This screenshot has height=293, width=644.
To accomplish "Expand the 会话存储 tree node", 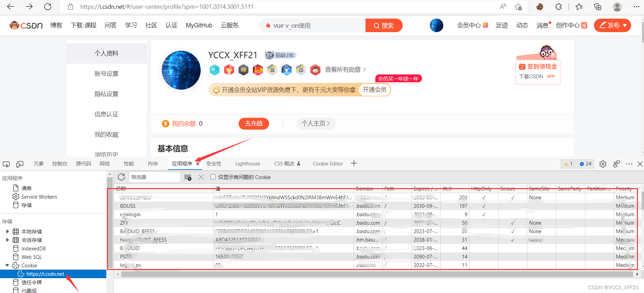I will (7, 240).
